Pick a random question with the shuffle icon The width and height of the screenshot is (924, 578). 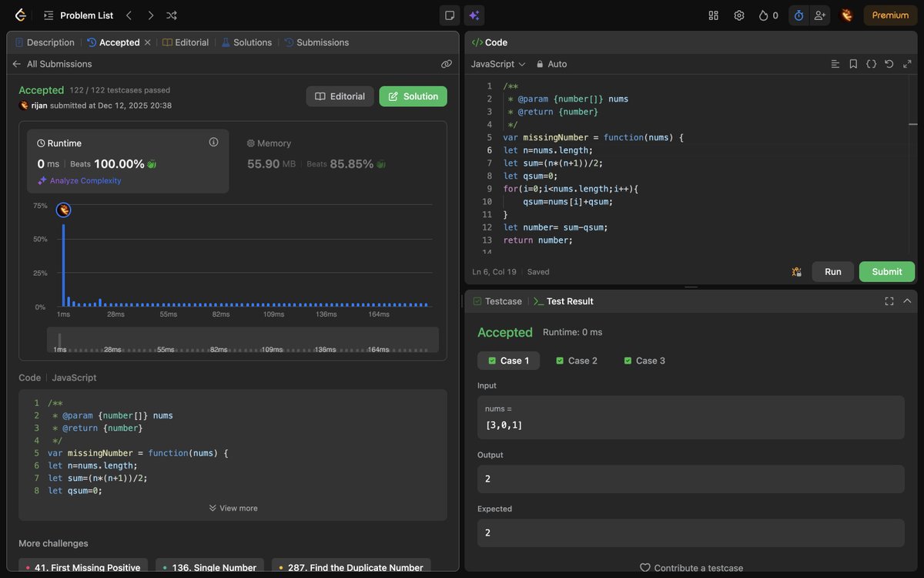tap(171, 15)
